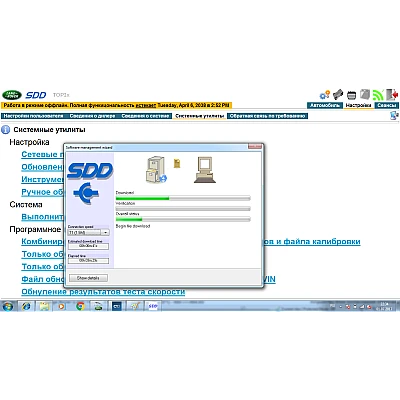Viewport: 400px width, 400px height.
Task: Click the info icon beside Системные утилиты
Action: coord(6,130)
